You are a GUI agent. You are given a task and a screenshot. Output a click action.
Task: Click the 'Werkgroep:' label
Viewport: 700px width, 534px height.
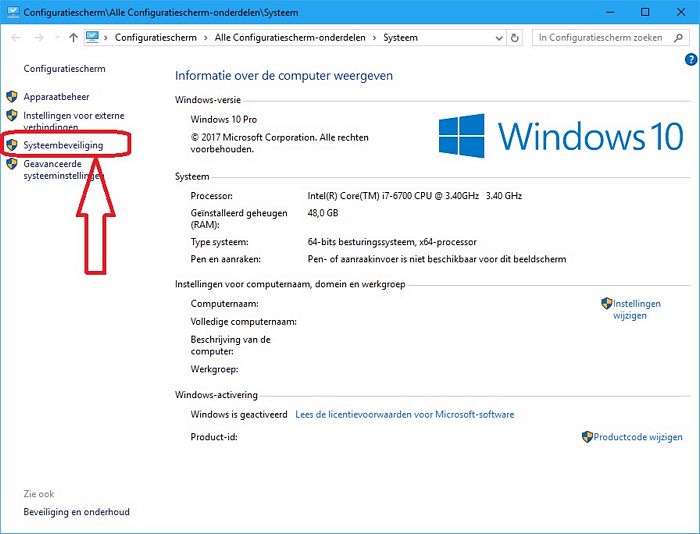(x=214, y=369)
